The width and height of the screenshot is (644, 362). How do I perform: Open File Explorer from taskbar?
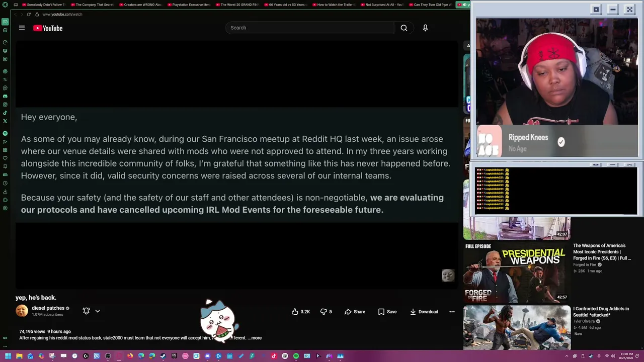(19, 356)
